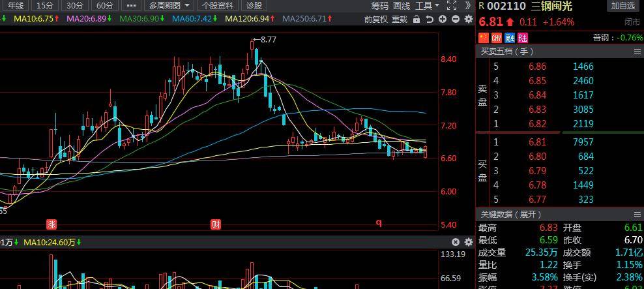
Task: Click the 陆 stock connect badge
Action: (522, 38)
